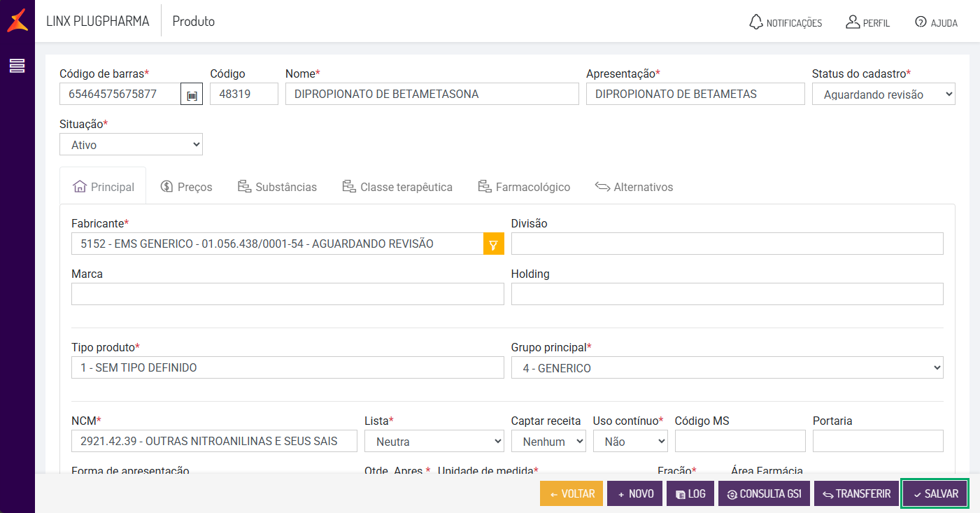
Task: Open the Situação dropdown
Action: point(131,145)
